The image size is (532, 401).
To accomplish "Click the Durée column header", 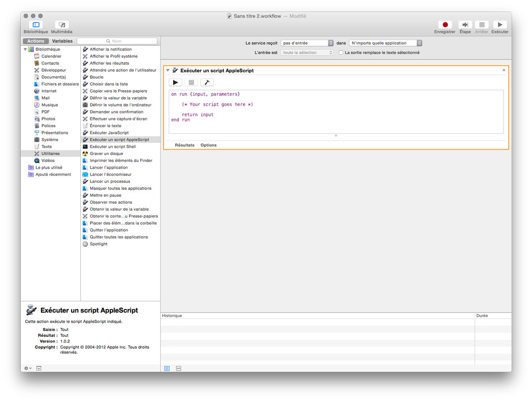I will coord(493,315).
